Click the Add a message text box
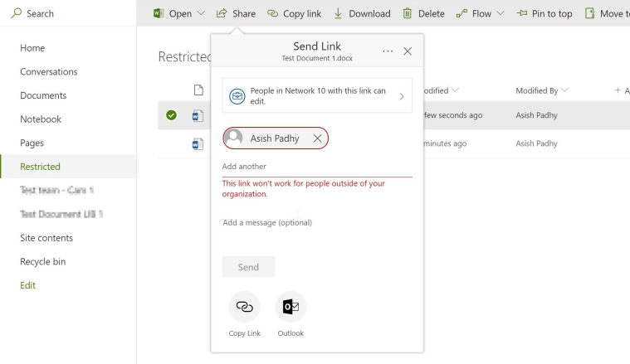This screenshot has width=630, height=364. click(x=317, y=223)
